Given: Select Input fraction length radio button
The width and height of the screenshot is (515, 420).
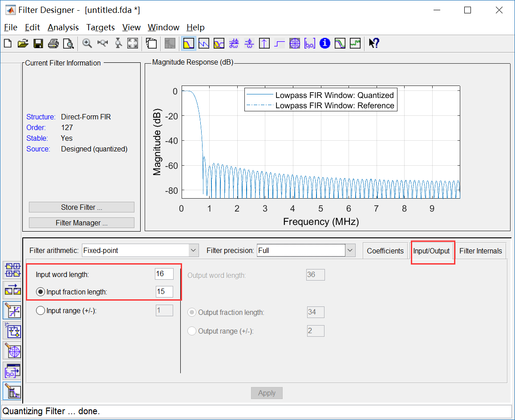Looking at the screenshot, I should [x=41, y=292].
